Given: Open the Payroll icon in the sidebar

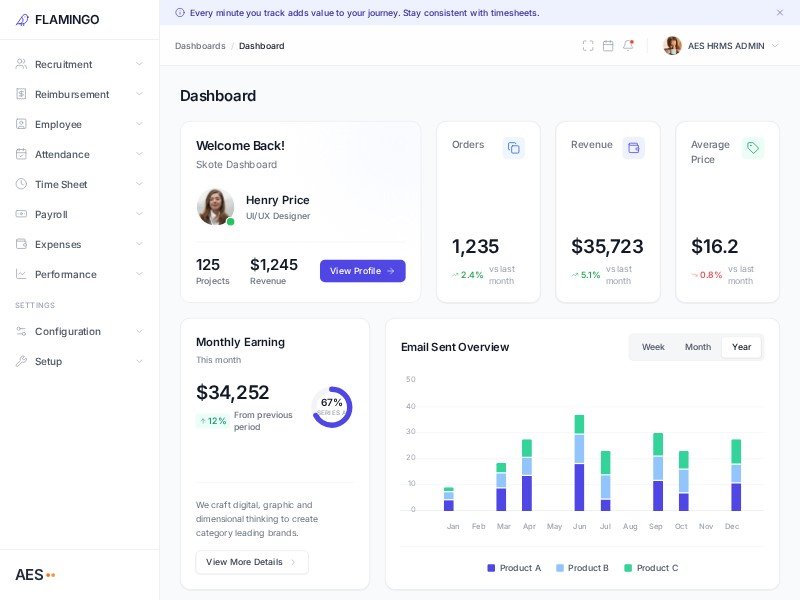Looking at the screenshot, I should click(x=22, y=214).
